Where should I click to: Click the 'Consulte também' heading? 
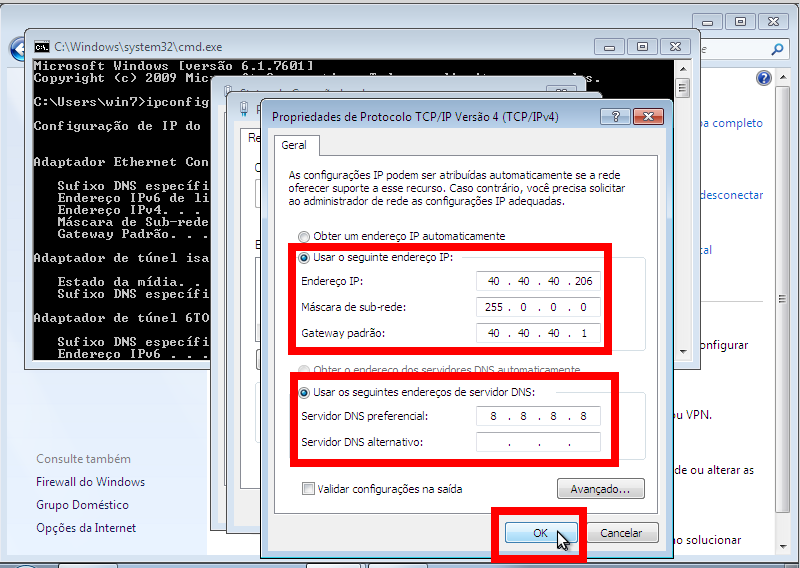tap(83, 459)
